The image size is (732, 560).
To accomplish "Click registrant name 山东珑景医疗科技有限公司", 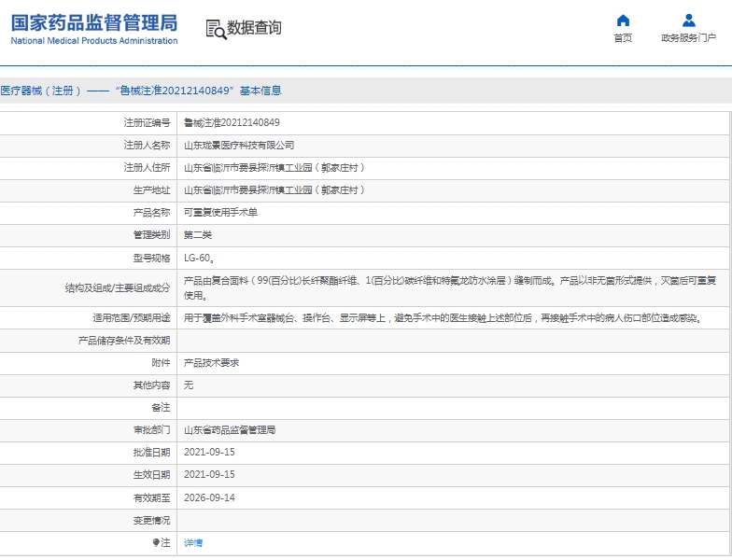I will [239, 145].
